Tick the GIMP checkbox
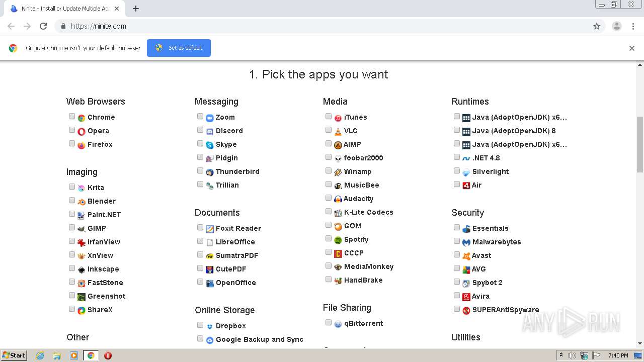The height and width of the screenshot is (362, 644). click(72, 227)
